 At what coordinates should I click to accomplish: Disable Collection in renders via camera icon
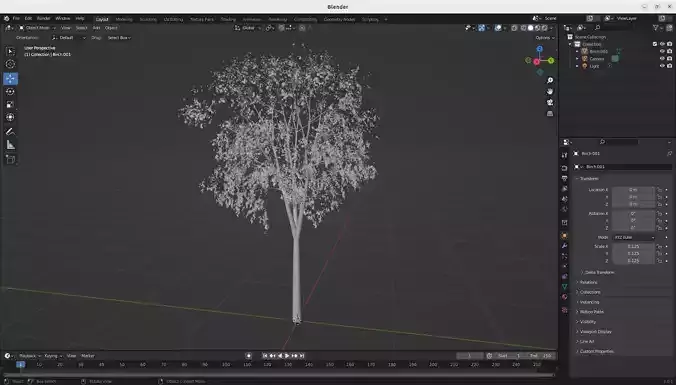670,44
